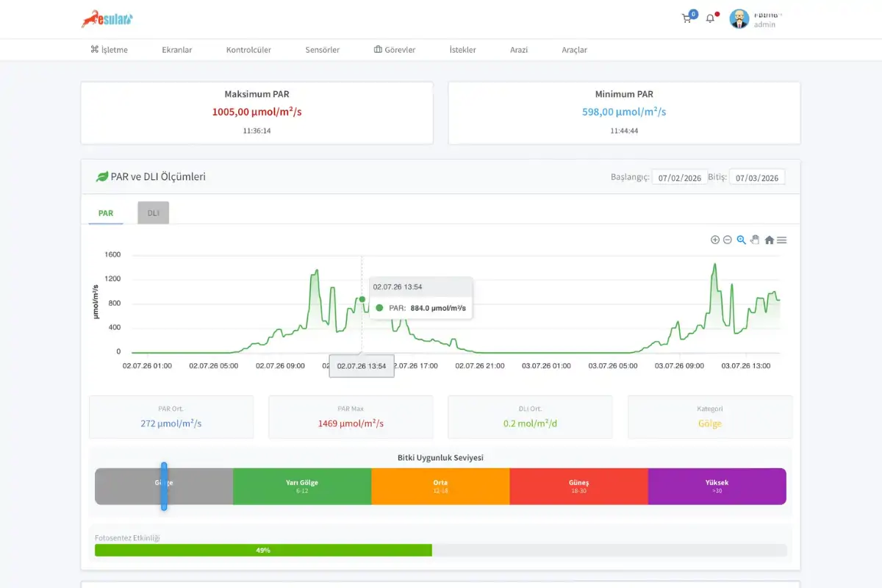Click the Bitiş date field
Screen dimensions: 882x588
coord(757,177)
